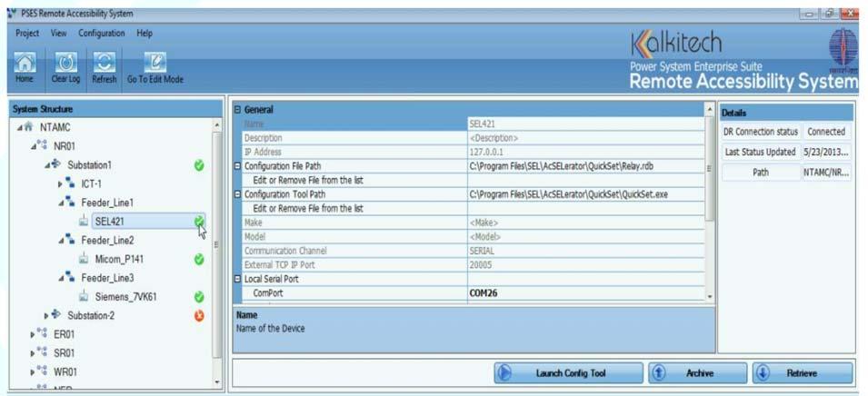Click the down-arrow icon on Retrieve
Screen dimensions: 868x396
pos(763,372)
